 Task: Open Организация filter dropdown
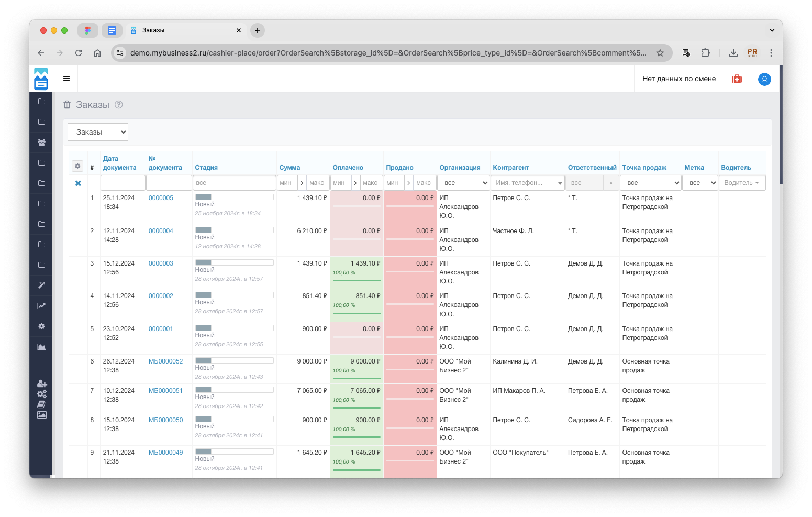(x=463, y=183)
